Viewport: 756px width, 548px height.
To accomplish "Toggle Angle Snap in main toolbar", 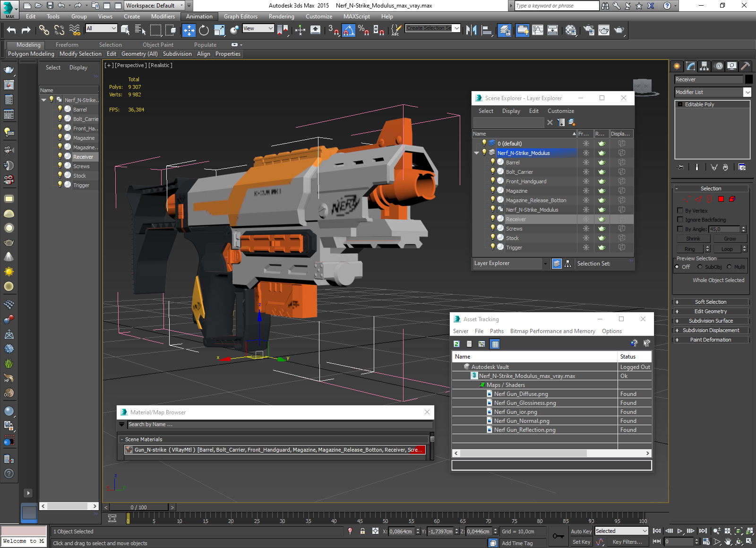I will coord(348,30).
